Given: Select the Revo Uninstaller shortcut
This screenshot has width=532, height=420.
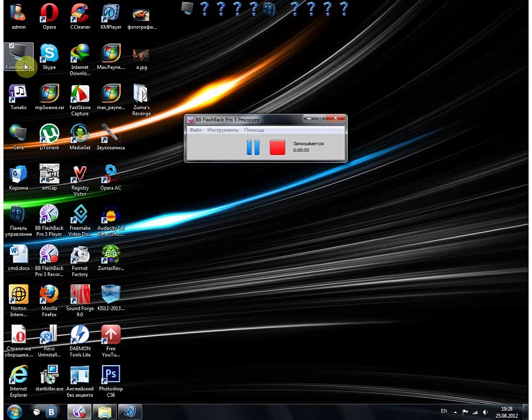Looking at the screenshot, I should tap(49, 341).
